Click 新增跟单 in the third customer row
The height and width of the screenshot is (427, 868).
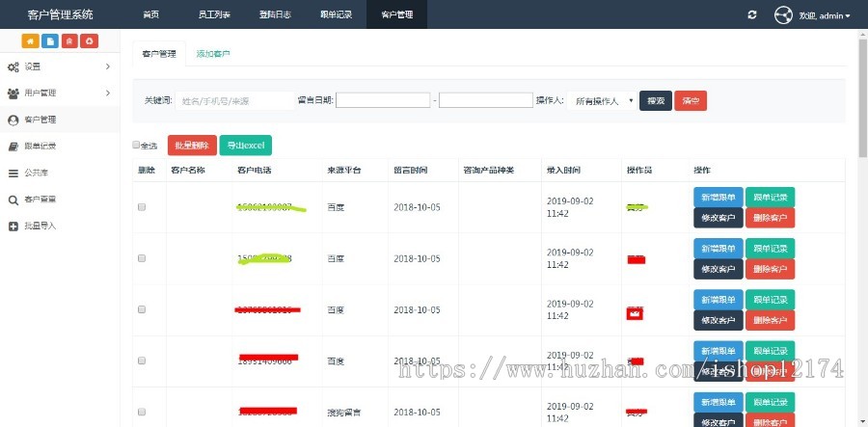tap(719, 300)
